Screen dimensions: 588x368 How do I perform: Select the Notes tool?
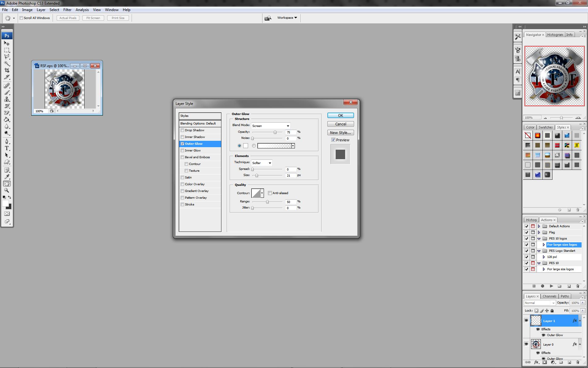tap(7, 170)
